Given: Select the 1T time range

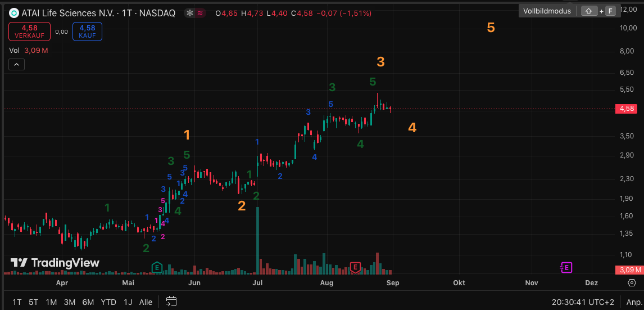Looking at the screenshot, I should pyautogui.click(x=17, y=302).
